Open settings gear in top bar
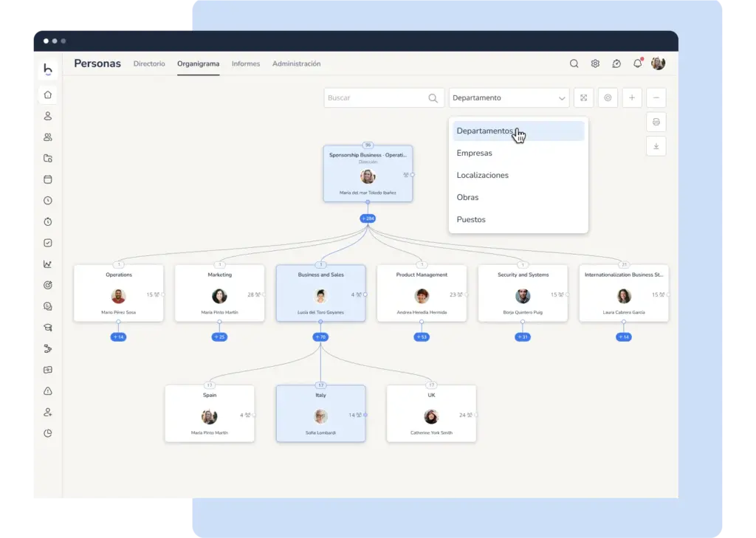This screenshot has height=538, width=756. (x=595, y=63)
